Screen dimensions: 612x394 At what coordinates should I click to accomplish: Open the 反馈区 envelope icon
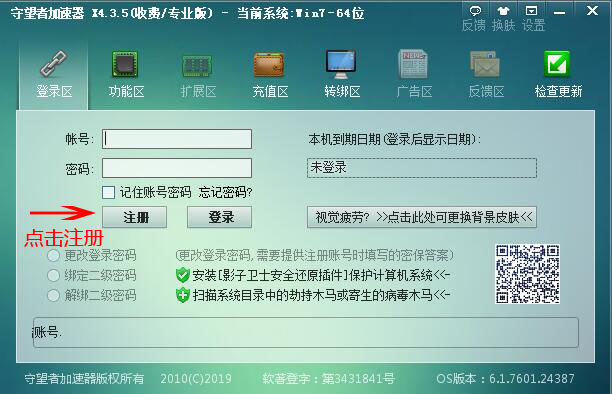click(485, 64)
